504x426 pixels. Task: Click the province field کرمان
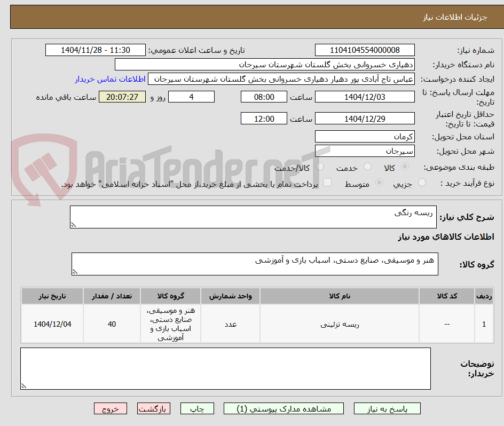pyautogui.click(x=365, y=137)
